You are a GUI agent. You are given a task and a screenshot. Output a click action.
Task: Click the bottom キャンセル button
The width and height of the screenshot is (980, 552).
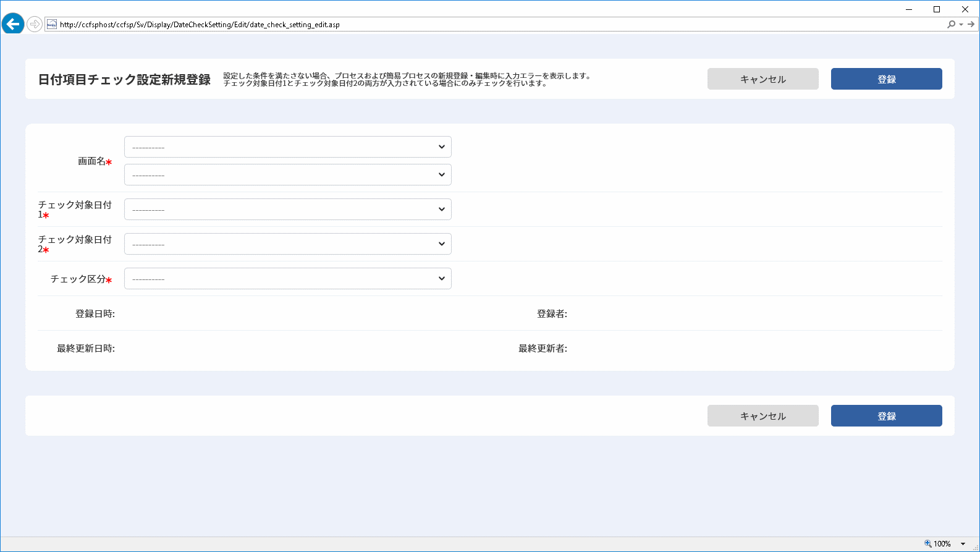tap(763, 416)
